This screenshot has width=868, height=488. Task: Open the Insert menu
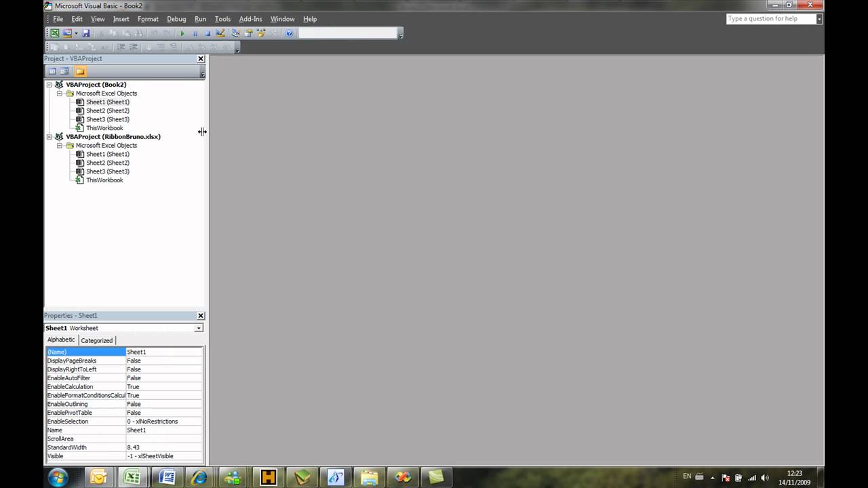coord(121,19)
